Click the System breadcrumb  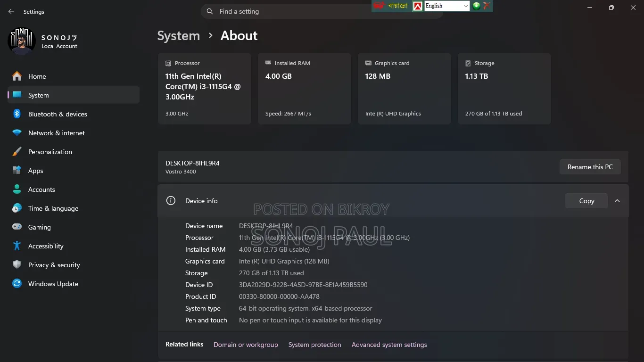point(178,36)
